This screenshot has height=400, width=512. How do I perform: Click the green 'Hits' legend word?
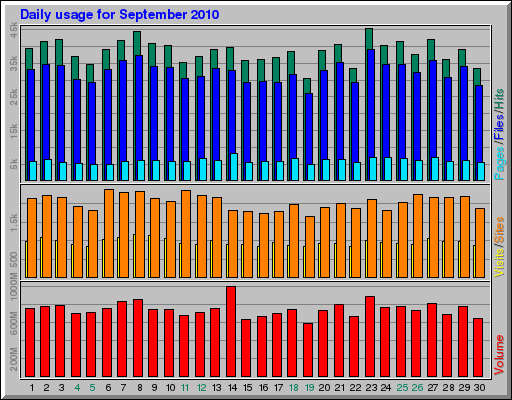[x=499, y=100]
